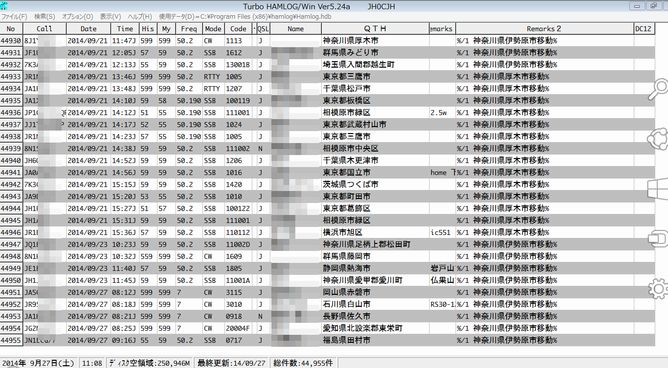Open the 使用データ(D) menu item

tap(245, 17)
